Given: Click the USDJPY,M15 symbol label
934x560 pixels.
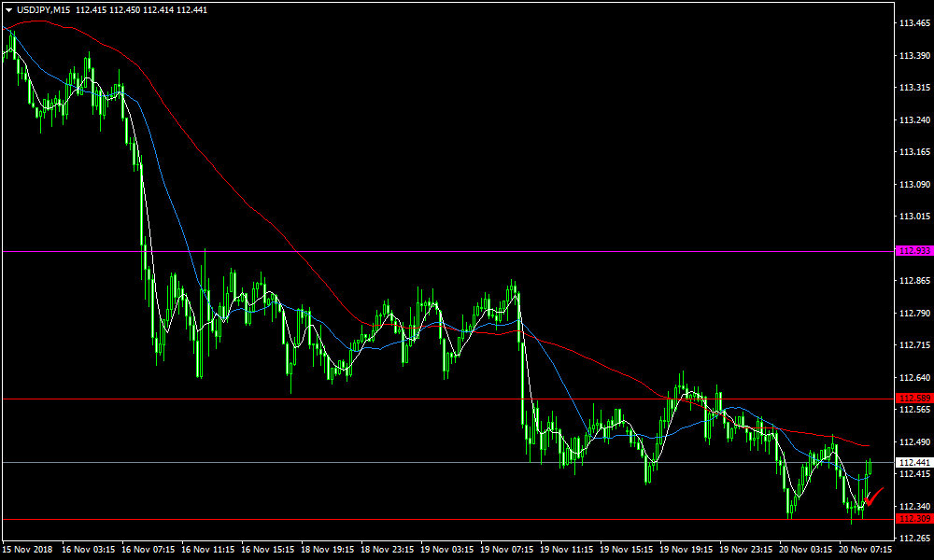Looking at the screenshot, I should (42, 10).
